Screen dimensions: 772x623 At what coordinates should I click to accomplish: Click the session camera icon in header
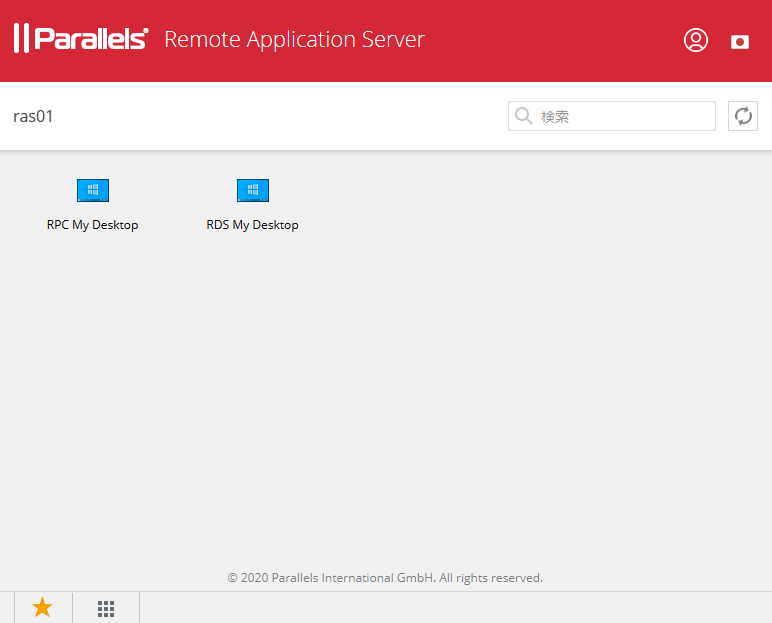[x=740, y=42]
